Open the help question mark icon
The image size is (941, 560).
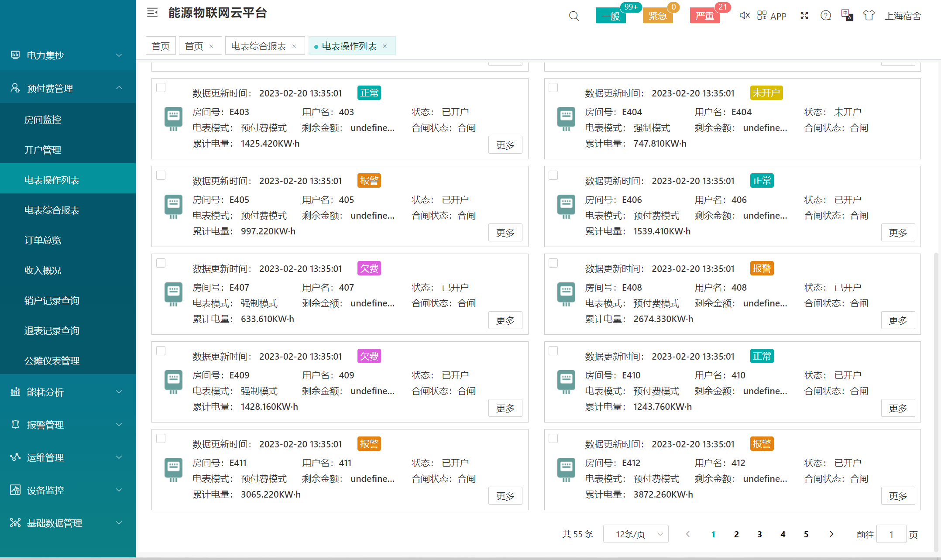coord(825,16)
